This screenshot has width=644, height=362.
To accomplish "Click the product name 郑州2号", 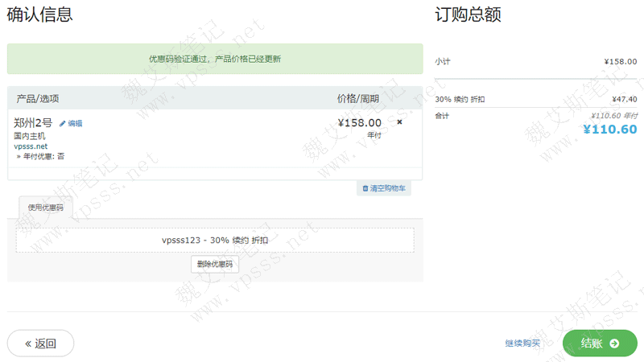I will pos(33,123).
